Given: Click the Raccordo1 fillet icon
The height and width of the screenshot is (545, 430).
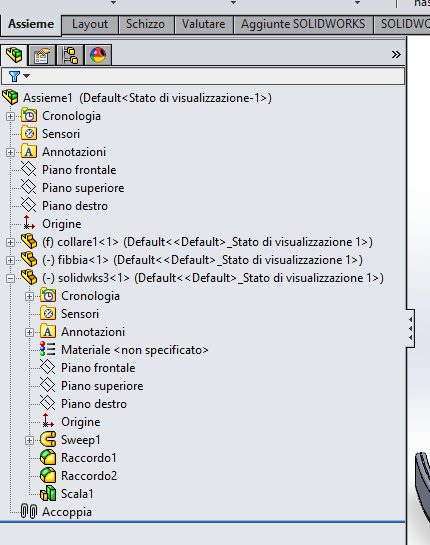Looking at the screenshot, I should tap(48, 457).
